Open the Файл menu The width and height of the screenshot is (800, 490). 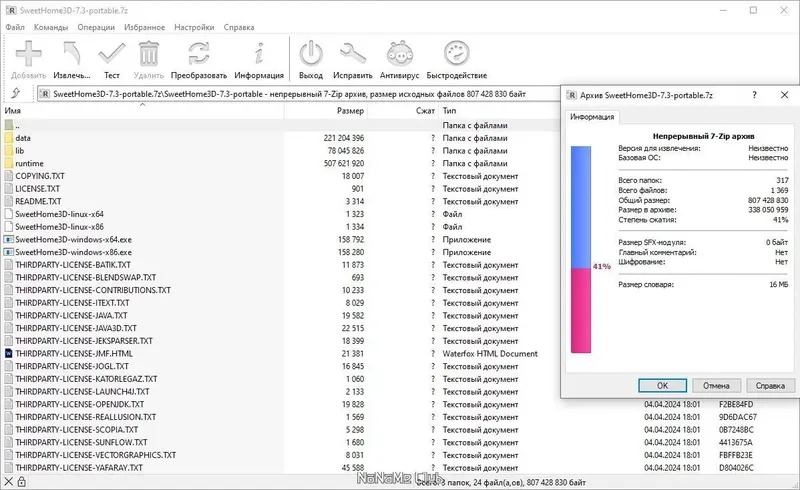(15, 27)
